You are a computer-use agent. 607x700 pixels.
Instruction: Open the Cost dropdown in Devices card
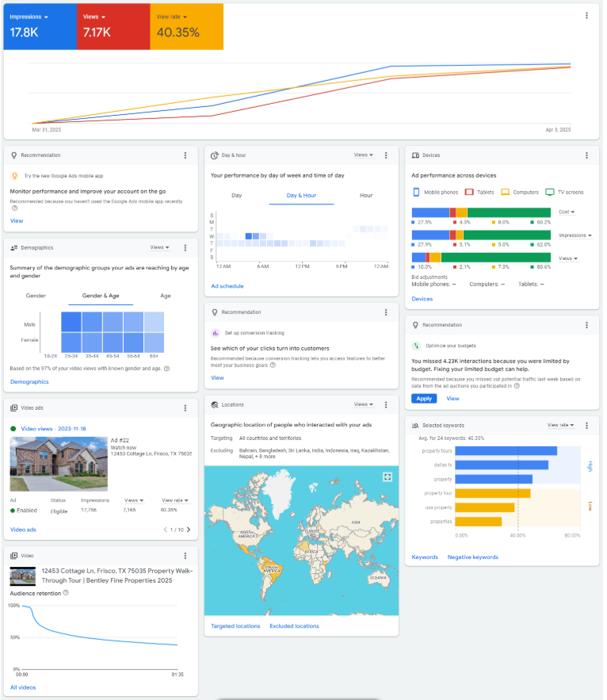pyautogui.click(x=566, y=212)
